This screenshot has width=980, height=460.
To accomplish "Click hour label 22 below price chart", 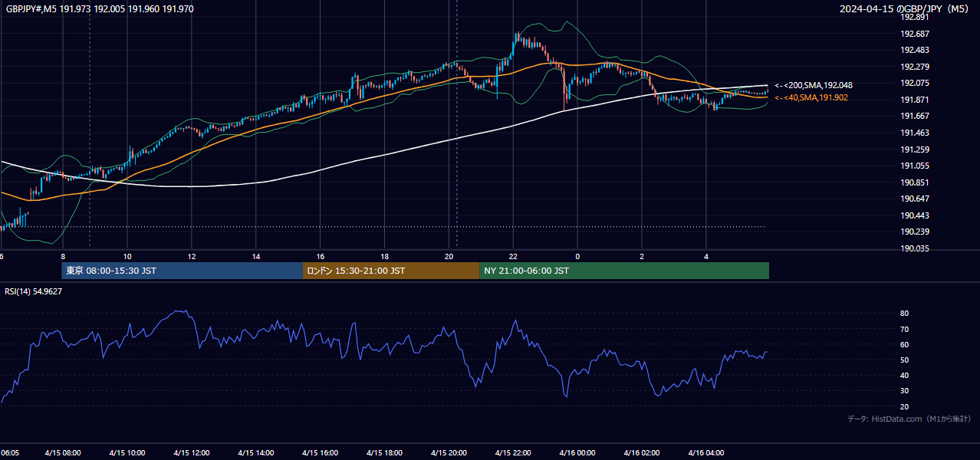I will pyautogui.click(x=513, y=256).
